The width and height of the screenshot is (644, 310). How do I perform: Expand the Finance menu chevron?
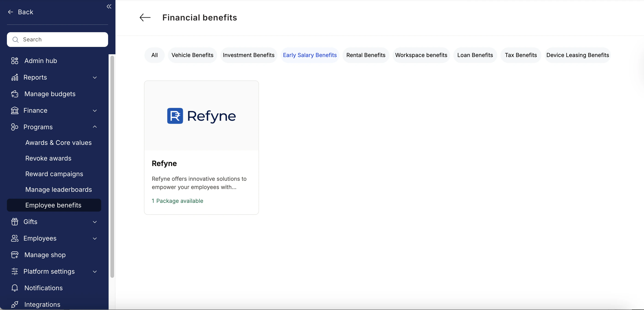click(95, 110)
